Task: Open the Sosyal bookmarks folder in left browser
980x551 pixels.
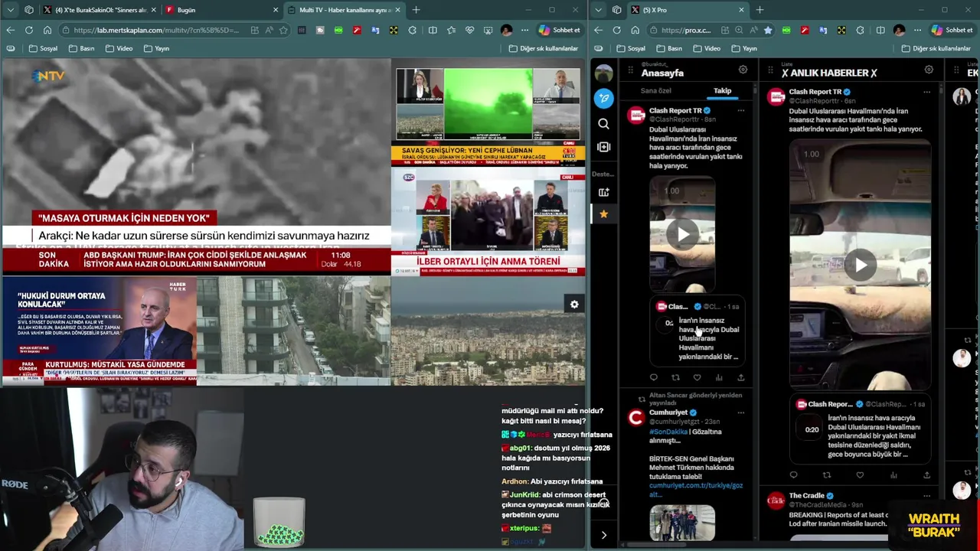Action: pos(43,48)
